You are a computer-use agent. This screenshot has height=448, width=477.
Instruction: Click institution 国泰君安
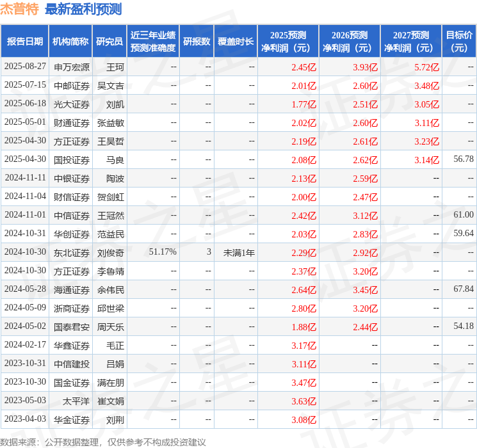tap(72, 327)
